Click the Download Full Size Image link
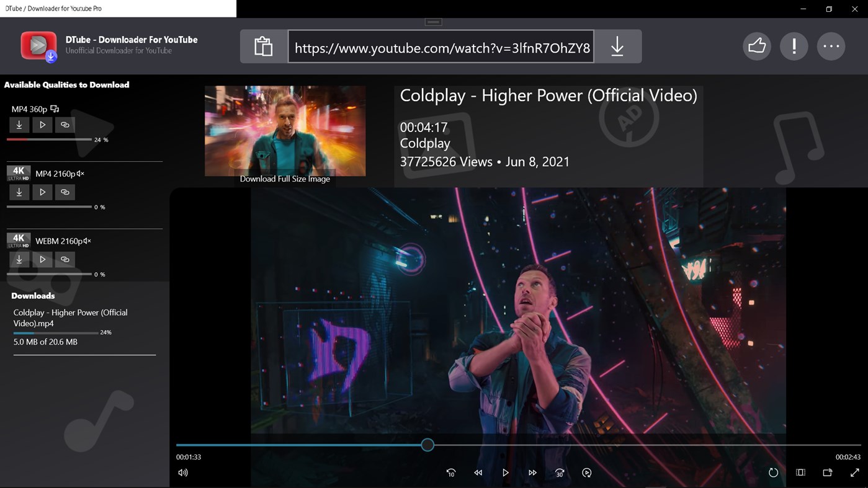The image size is (868, 488). (285, 179)
